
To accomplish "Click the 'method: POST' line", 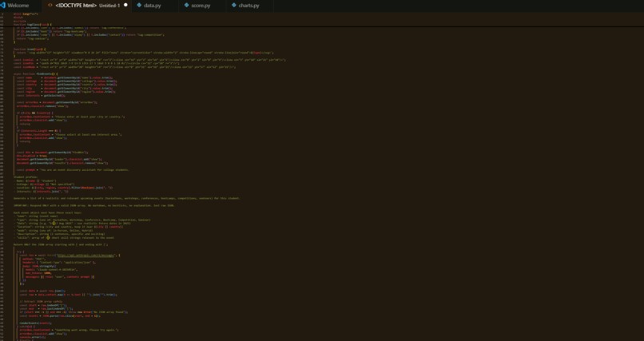I will [33, 259].
